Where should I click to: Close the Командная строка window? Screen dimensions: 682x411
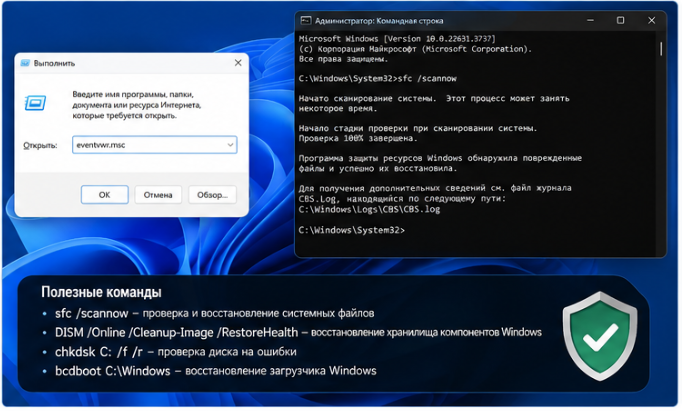(651, 20)
